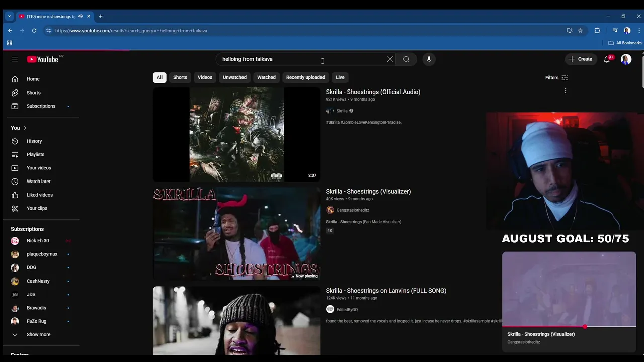Run search with the magnifier button
This screenshot has width=644, height=362.
click(406, 59)
